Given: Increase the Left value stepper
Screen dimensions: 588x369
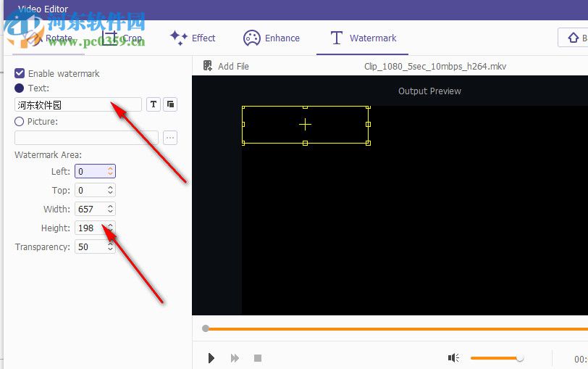Looking at the screenshot, I should (x=110, y=168).
